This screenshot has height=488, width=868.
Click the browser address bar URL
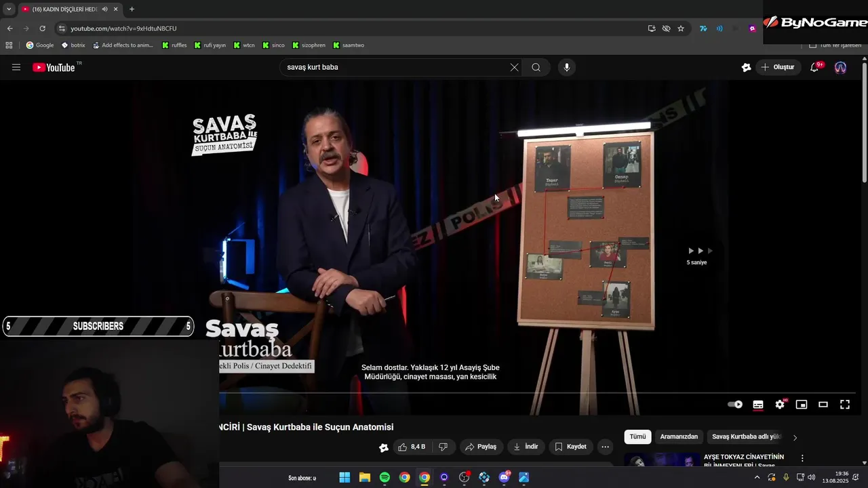click(x=123, y=28)
